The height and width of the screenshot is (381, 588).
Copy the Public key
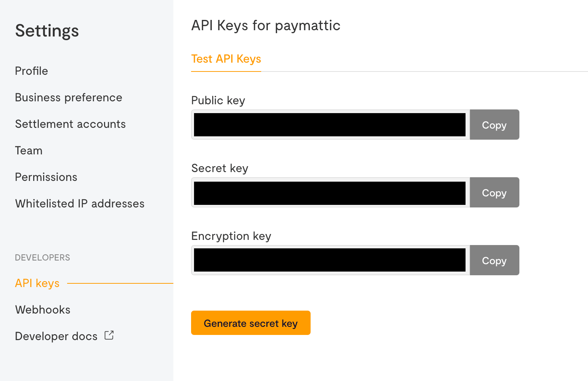(x=494, y=125)
